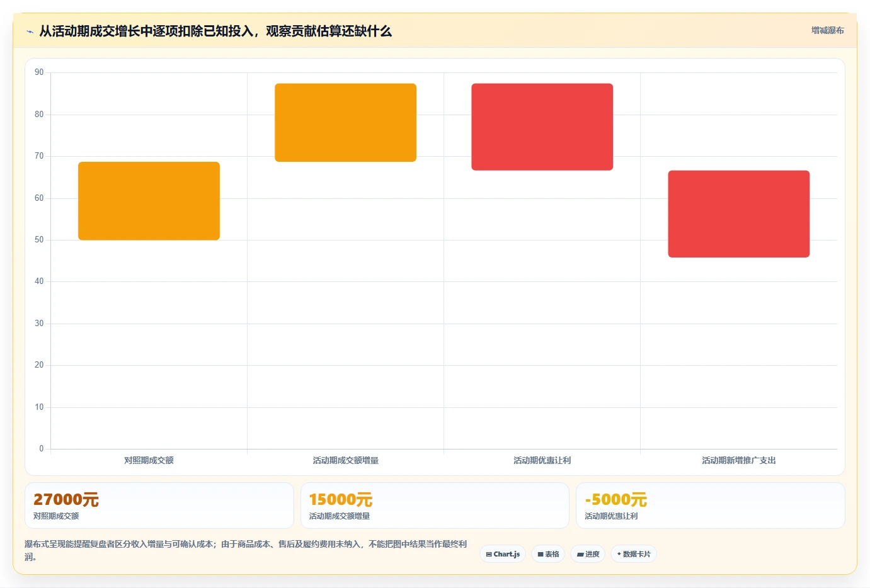The image size is (870, 588).
Task: Click 对照期成交额 caption under 27000元
Action: (56, 516)
